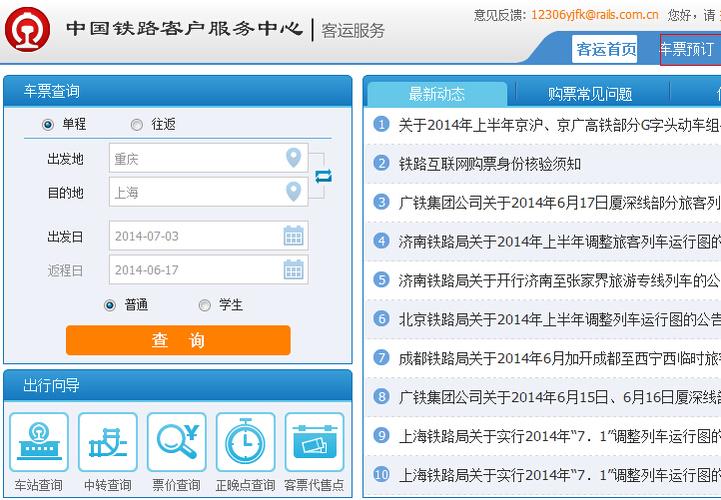Viewport: 721px width, 500px height.
Task: Click the destination station location pin icon
Action: point(293,192)
